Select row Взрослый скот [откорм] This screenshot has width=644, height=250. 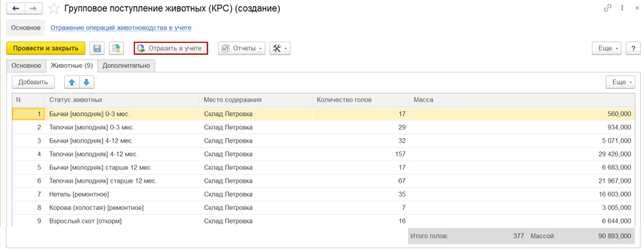click(x=324, y=221)
